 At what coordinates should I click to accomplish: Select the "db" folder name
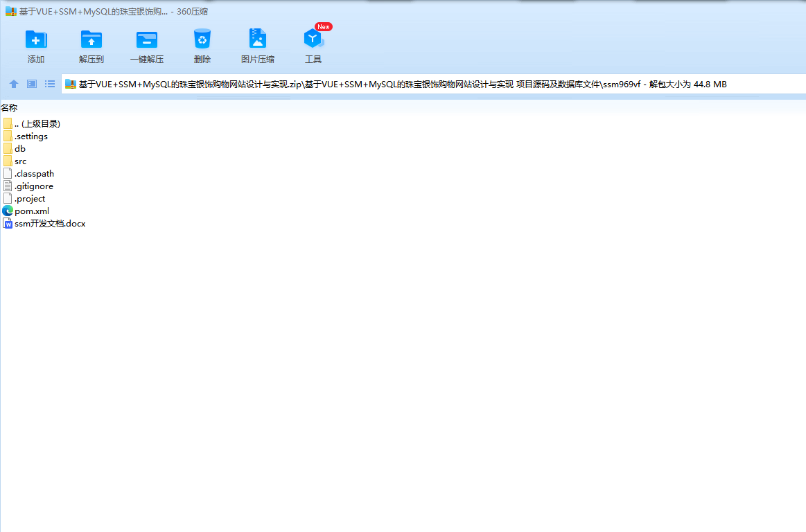tap(20, 148)
